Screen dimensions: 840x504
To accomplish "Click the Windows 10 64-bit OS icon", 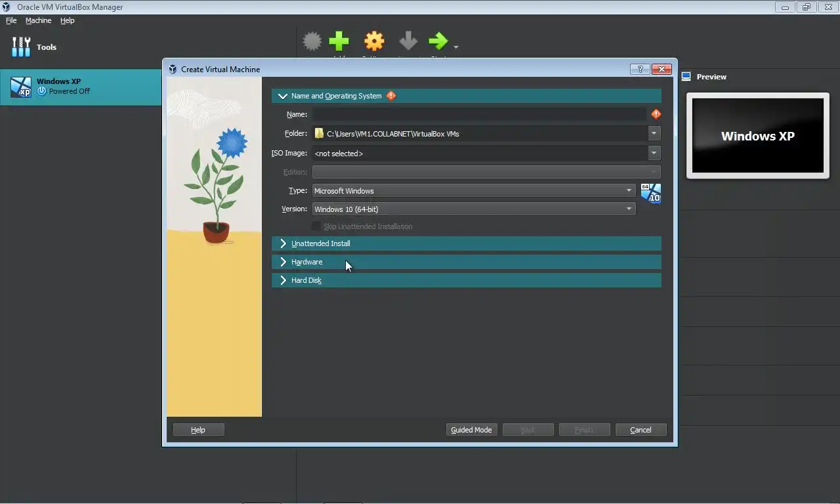I will point(650,194).
